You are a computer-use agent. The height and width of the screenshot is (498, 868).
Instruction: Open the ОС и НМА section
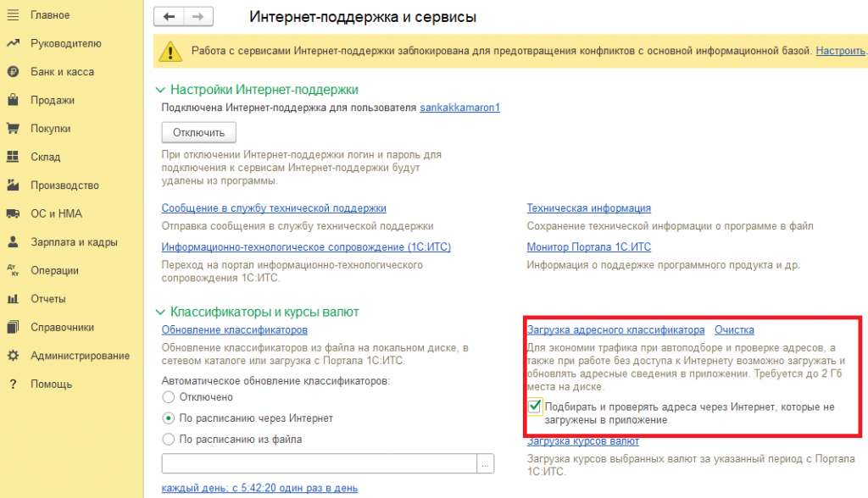(57, 213)
